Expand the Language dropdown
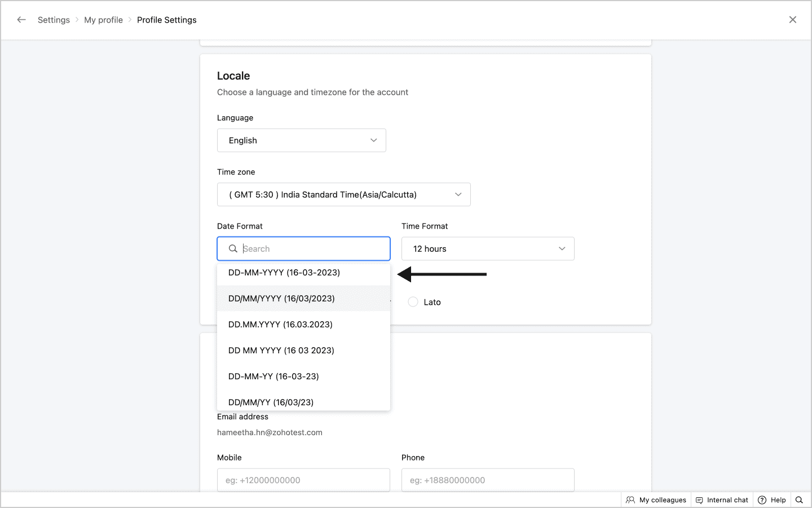This screenshot has width=812, height=508. click(302, 141)
